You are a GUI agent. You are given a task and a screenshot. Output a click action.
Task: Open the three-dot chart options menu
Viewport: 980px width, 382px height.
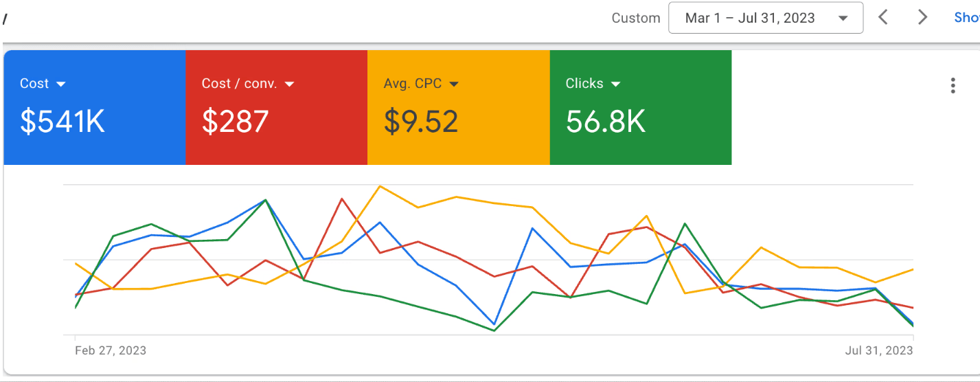953,85
